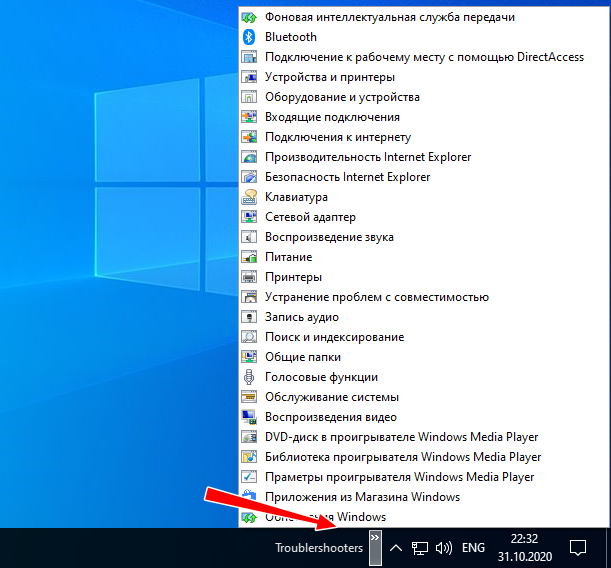This screenshot has width=611, height=568.
Task: Click the Входящие подключения icon
Action: coord(249,117)
